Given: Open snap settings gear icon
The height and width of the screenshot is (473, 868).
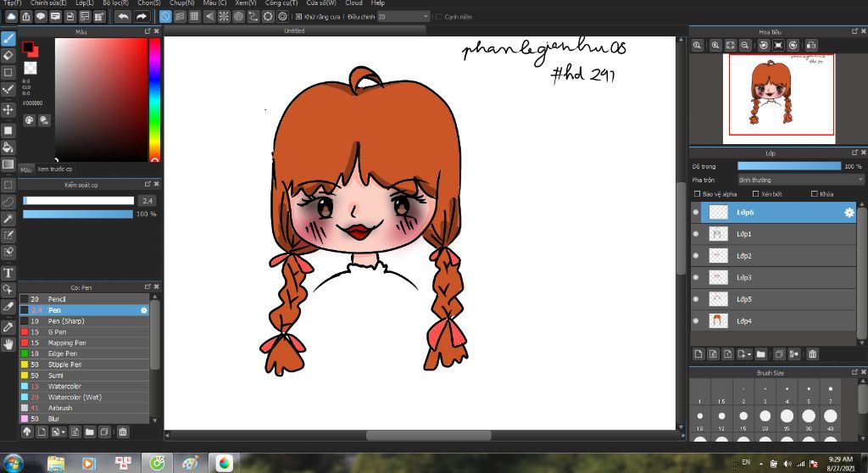Looking at the screenshot, I should click(x=282, y=17).
